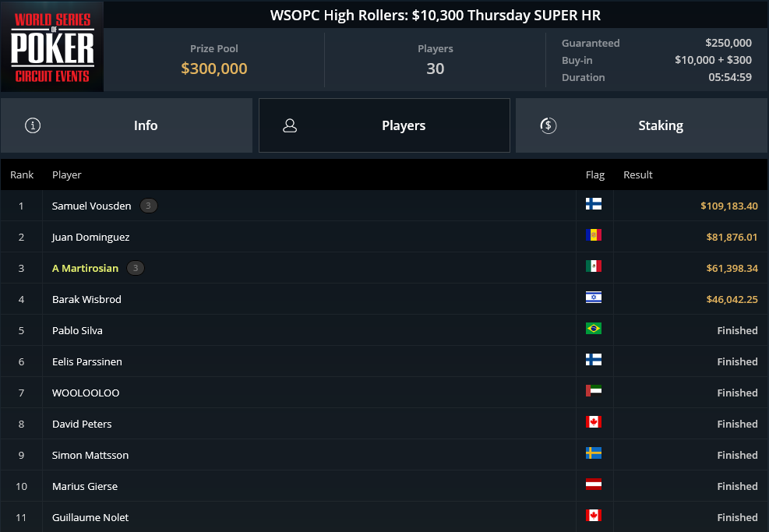The image size is (769, 532).
Task: Click the players count 30
Action: 436,69
